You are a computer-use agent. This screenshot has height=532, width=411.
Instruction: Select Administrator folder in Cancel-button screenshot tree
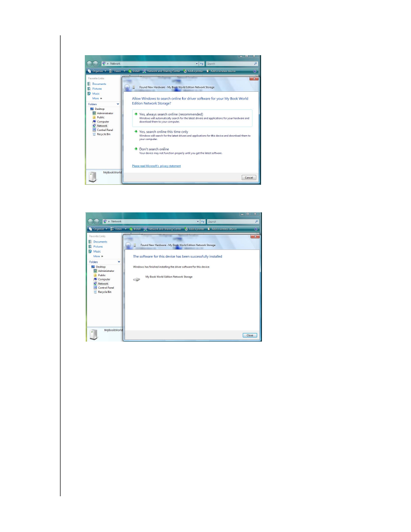(x=103, y=113)
